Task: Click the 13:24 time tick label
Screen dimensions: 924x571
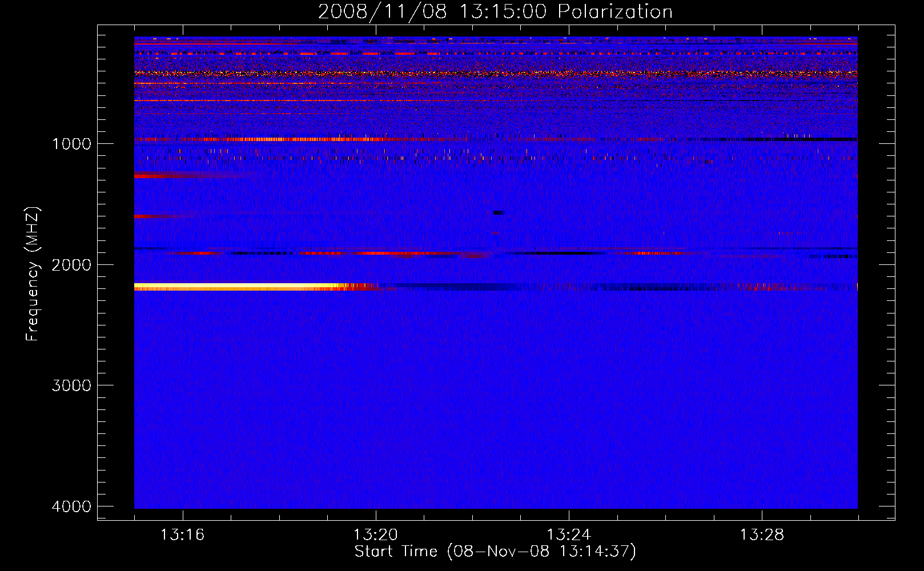Action: point(569,535)
